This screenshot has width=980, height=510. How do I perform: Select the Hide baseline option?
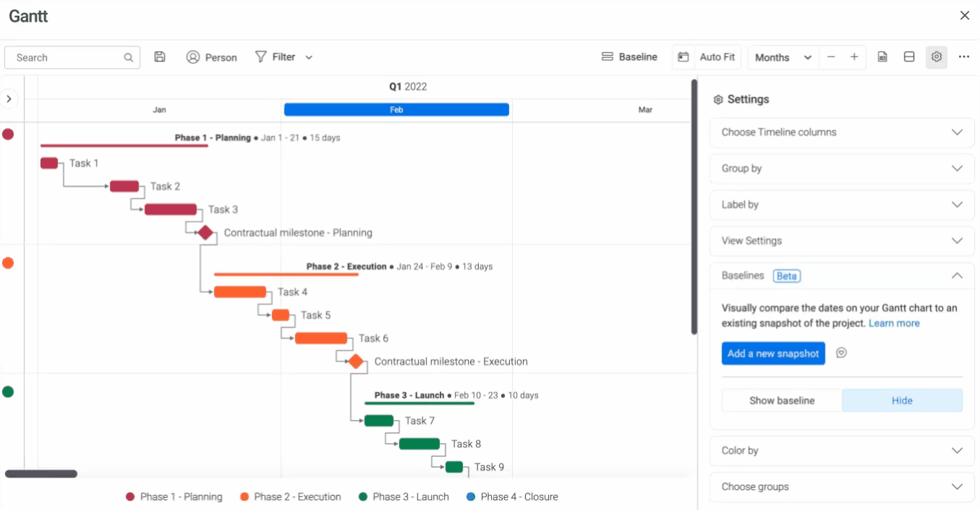[902, 401]
